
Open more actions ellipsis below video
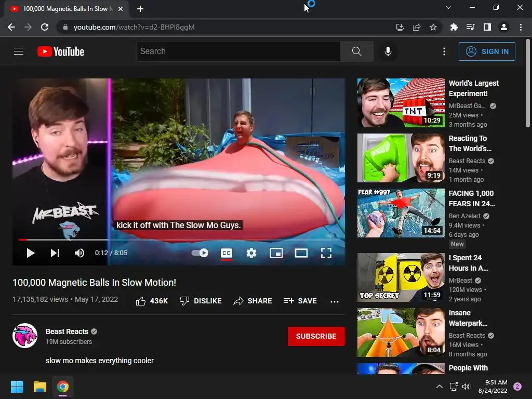click(335, 301)
